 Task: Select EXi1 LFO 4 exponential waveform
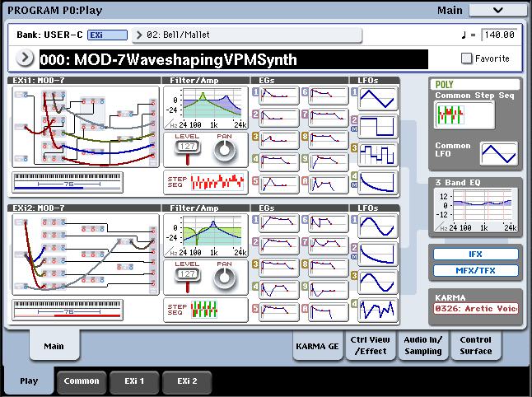click(378, 182)
